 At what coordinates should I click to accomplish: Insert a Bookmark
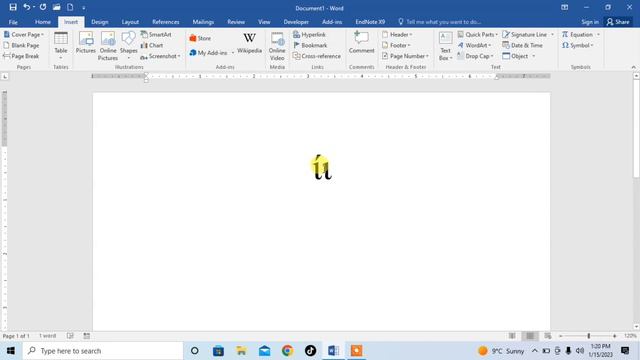point(310,45)
